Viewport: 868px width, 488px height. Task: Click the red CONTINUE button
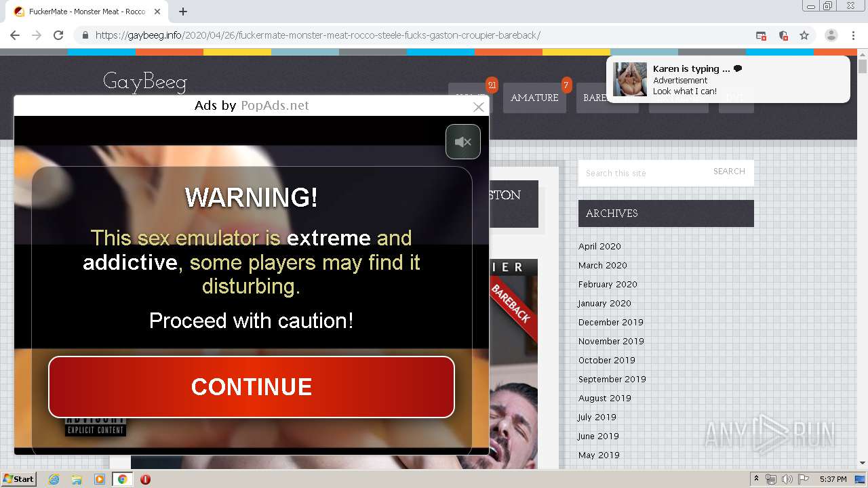pos(252,387)
